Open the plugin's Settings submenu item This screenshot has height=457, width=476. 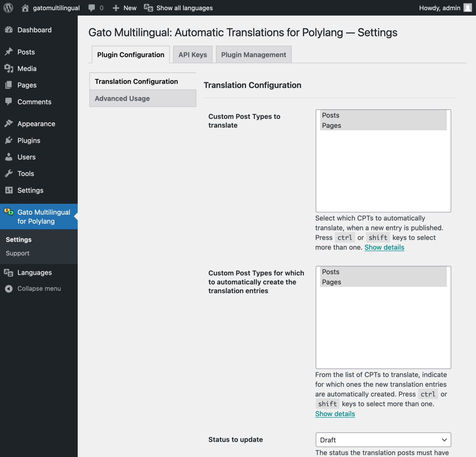point(19,239)
